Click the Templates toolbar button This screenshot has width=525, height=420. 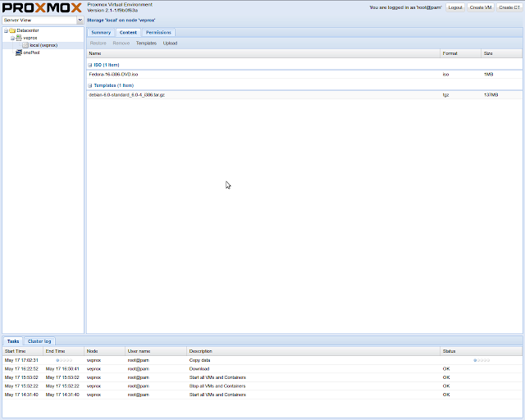[x=146, y=43]
